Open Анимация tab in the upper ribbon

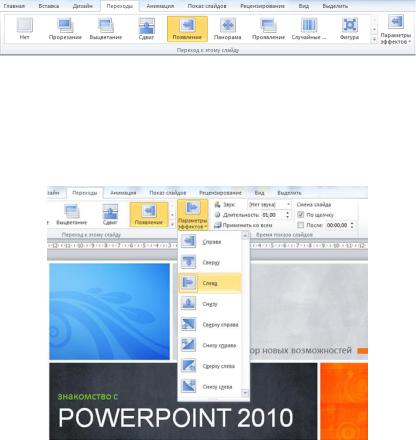(160, 6)
